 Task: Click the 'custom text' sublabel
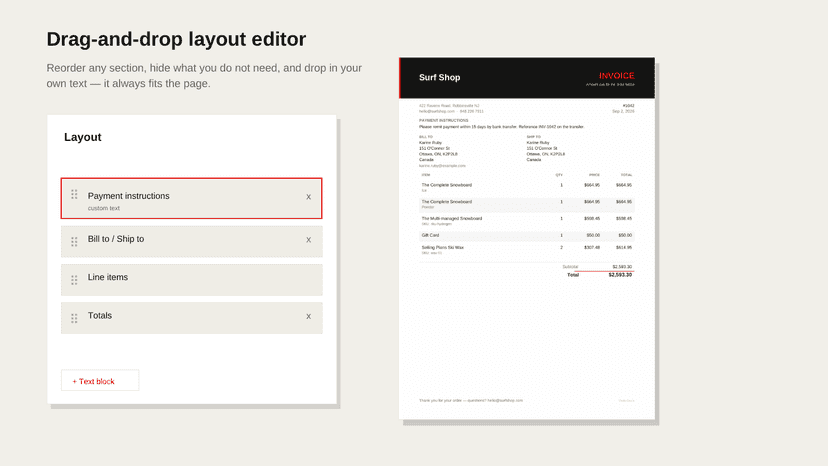click(104, 208)
